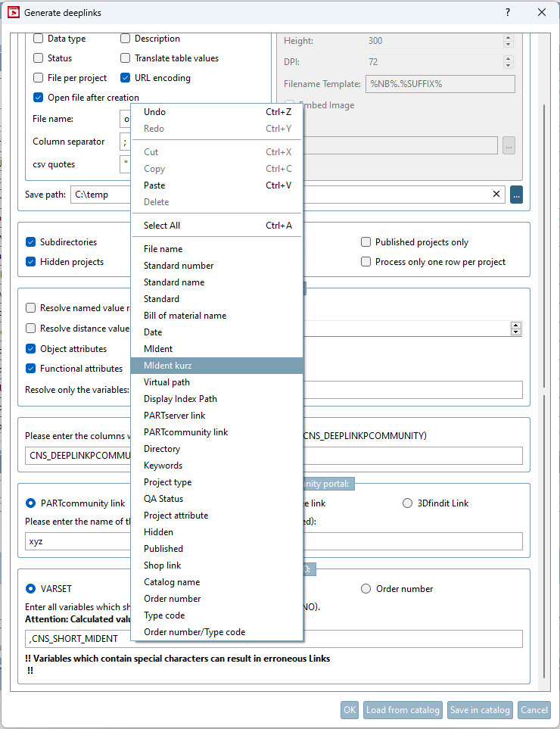This screenshot has width=560, height=729.
Task: Insert Virtual path from context menu
Action: [166, 382]
